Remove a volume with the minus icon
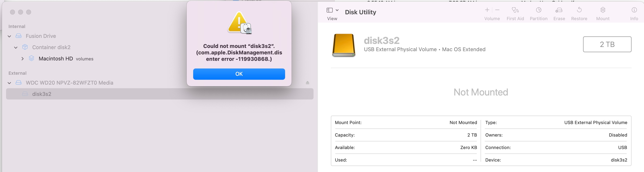Screen dimensions: 644x172 (497, 10)
